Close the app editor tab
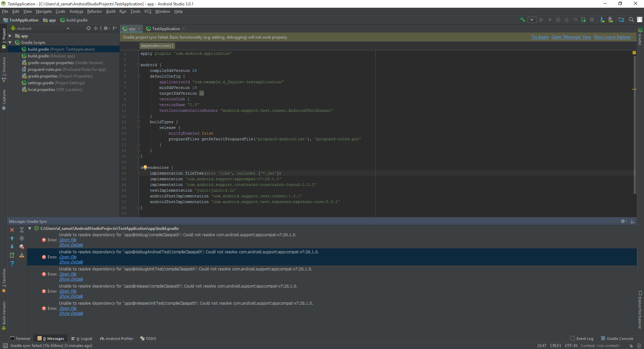 pos(139,29)
